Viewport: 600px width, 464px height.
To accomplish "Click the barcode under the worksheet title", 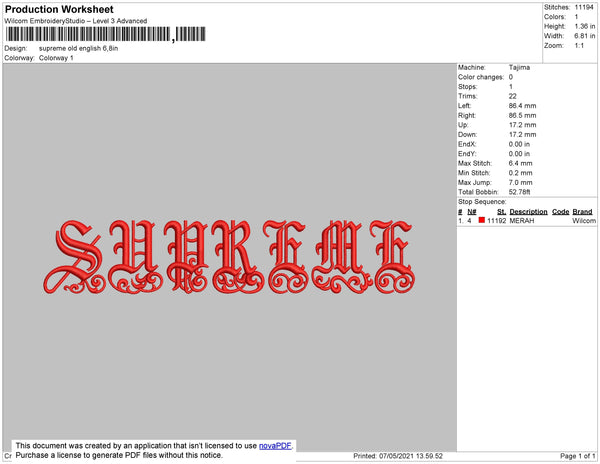I will tap(106, 34).
